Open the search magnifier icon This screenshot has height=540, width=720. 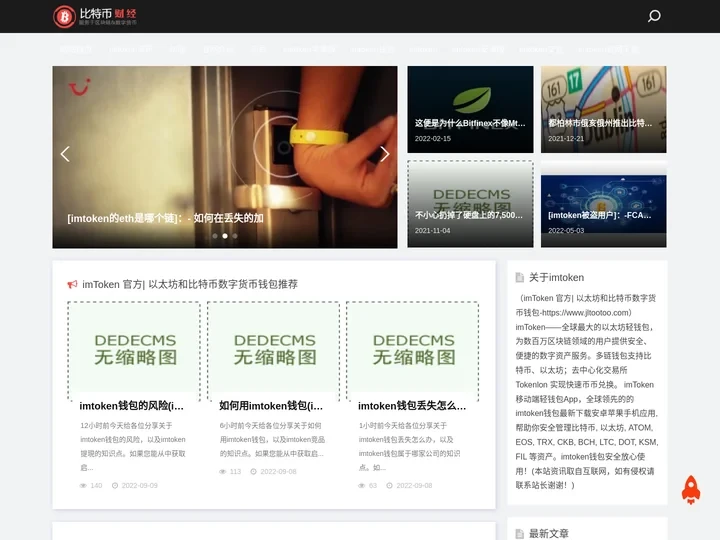click(x=654, y=16)
